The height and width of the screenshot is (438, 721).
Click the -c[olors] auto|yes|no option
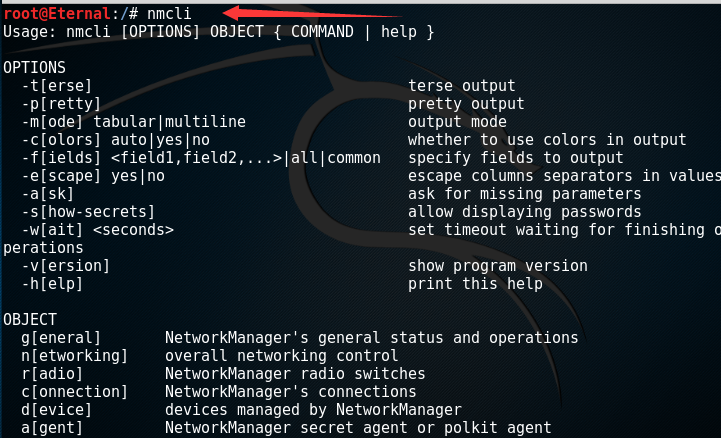coord(115,140)
